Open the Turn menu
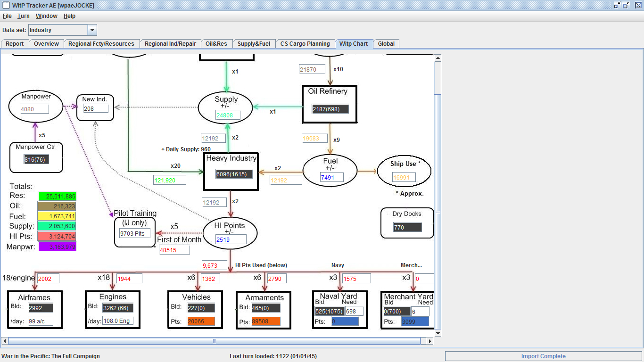This screenshot has height=362, width=644. 24,16
